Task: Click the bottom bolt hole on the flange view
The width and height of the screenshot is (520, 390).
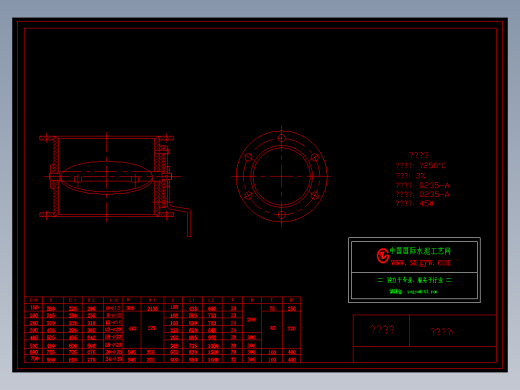Action: tap(282, 215)
